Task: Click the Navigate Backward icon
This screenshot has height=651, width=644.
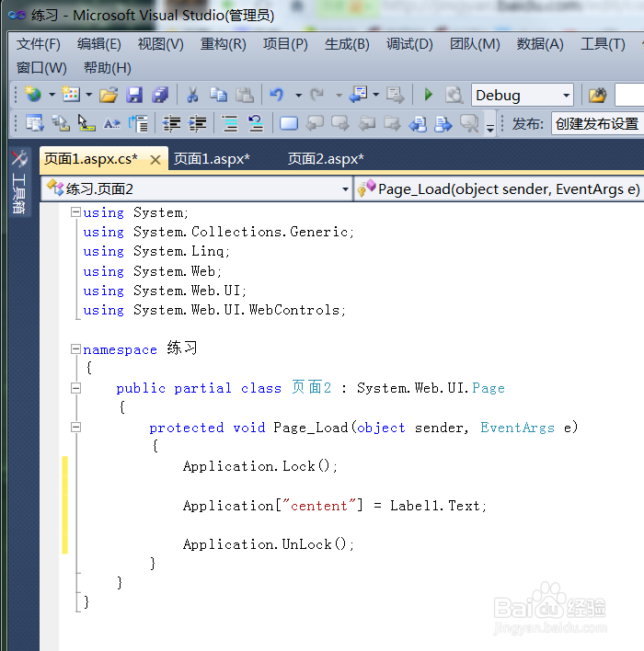Action: pos(358,95)
